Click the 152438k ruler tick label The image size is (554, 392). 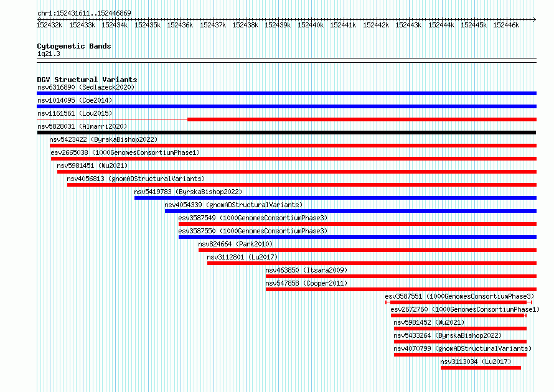coord(245,25)
